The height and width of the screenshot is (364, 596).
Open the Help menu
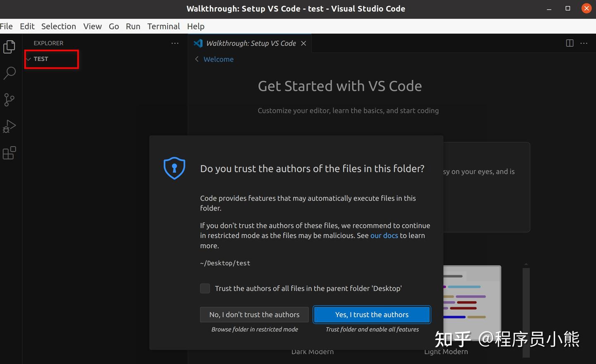coord(196,26)
